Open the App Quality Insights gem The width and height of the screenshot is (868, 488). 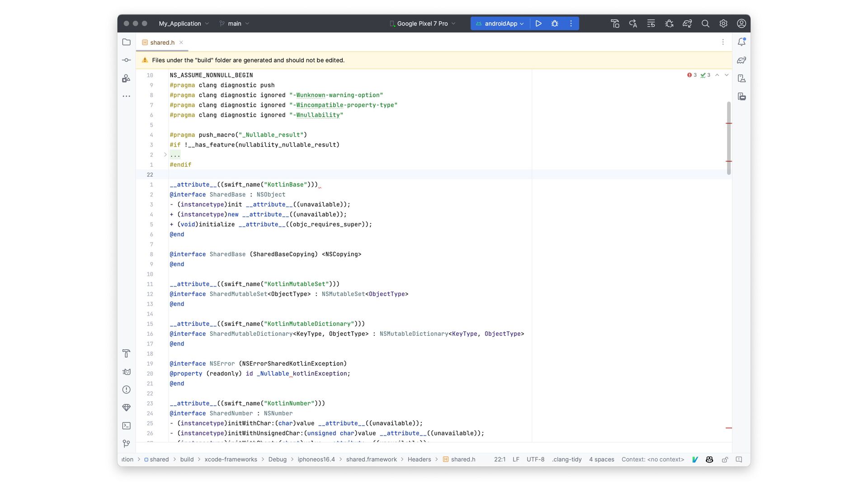click(127, 408)
